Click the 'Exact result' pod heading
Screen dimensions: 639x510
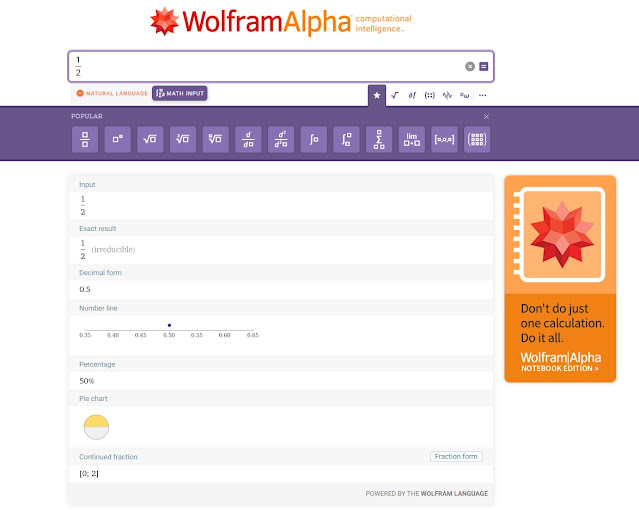pyautogui.click(x=98, y=229)
